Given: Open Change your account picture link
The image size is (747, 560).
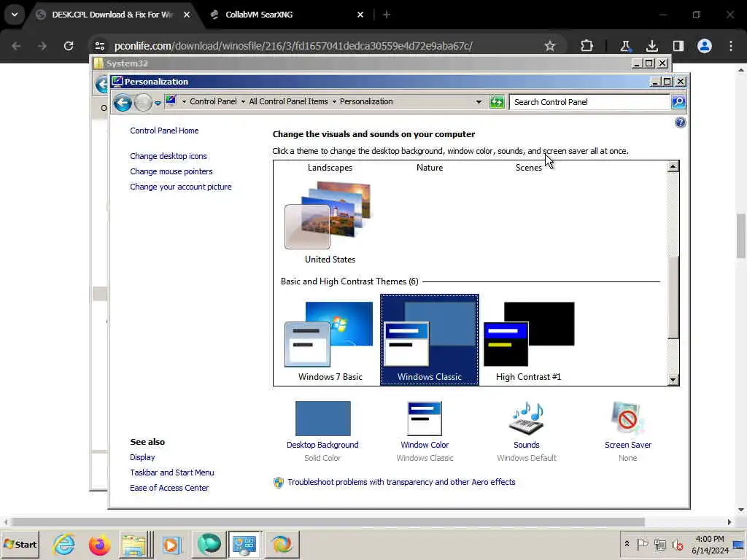Looking at the screenshot, I should click(181, 187).
